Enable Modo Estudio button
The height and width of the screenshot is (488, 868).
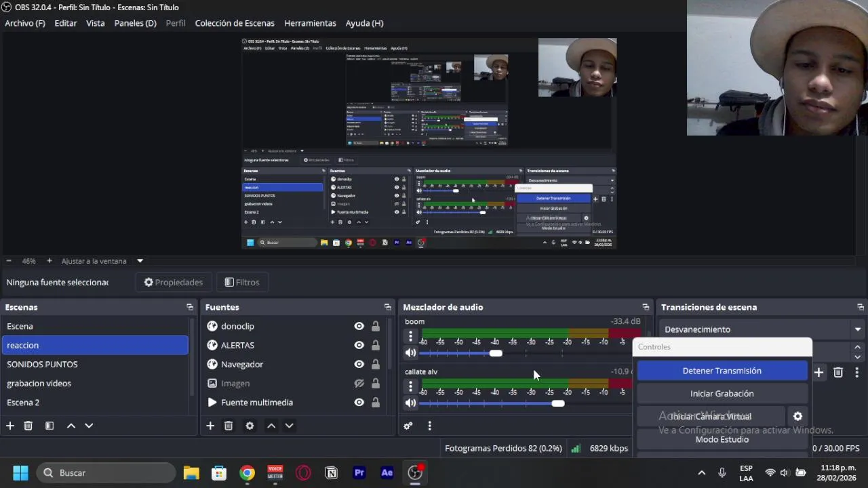point(722,439)
